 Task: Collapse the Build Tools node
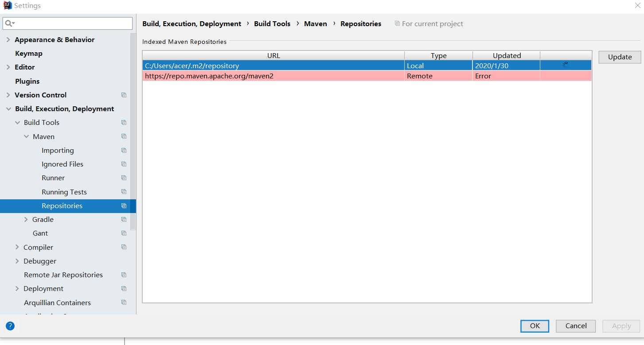tap(17, 123)
